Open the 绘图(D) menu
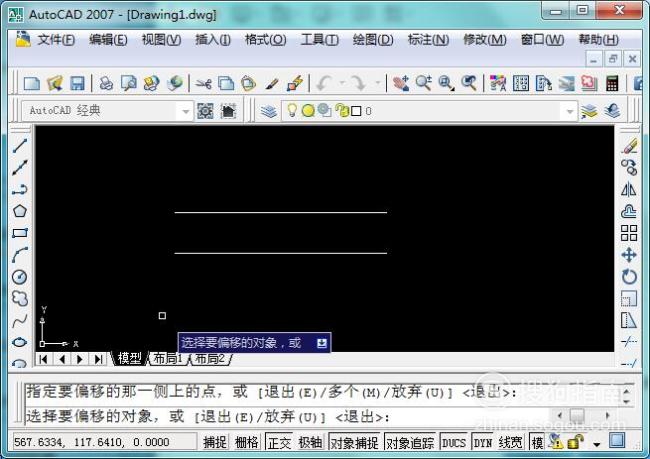Viewport: 650px width, 459px height. click(373, 40)
